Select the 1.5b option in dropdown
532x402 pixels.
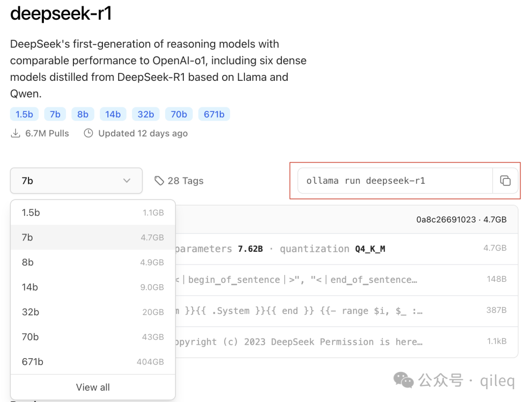click(x=93, y=213)
